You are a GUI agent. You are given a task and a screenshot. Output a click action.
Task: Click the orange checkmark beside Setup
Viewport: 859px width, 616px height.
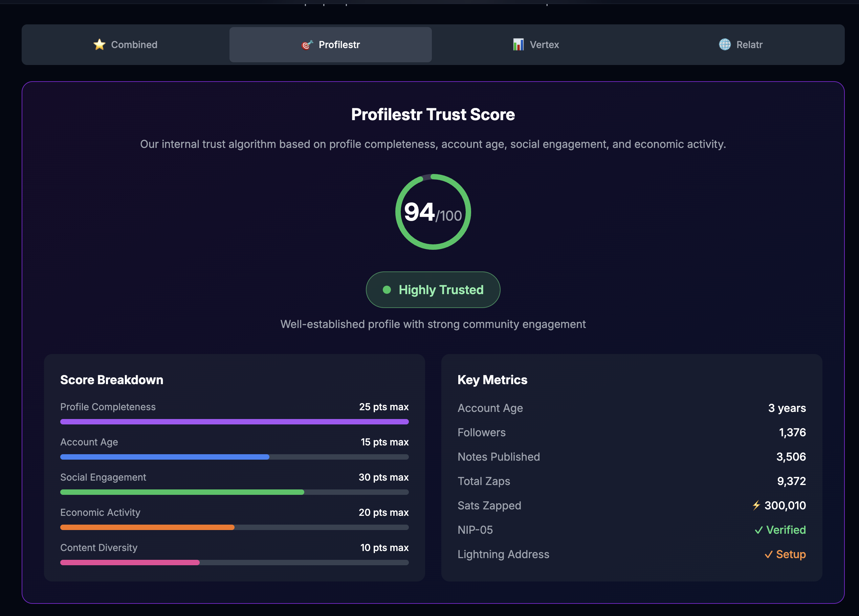coord(769,555)
